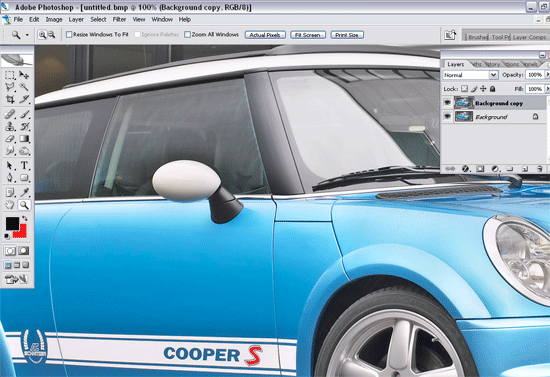Toggle Lock all
Image resolution: width=550 pixels, height=377 pixels.
pyautogui.click(x=492, y=89)
